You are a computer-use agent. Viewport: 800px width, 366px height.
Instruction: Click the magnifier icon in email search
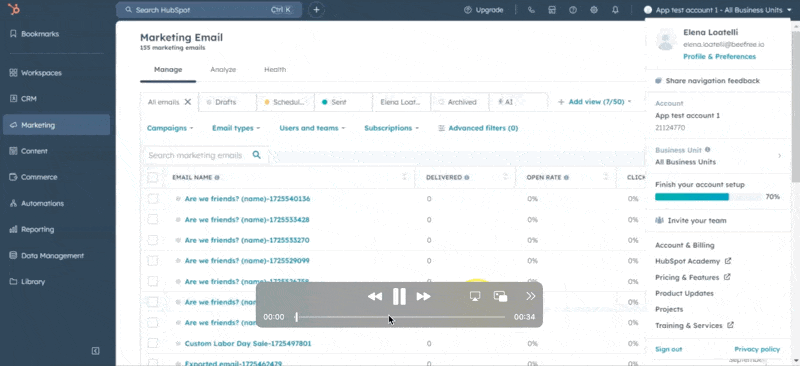257,155
